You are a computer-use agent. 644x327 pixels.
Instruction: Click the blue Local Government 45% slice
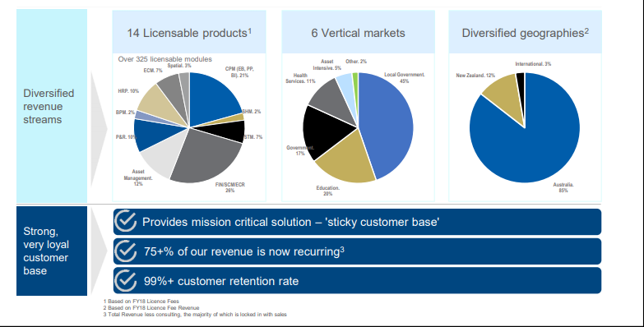388,125
